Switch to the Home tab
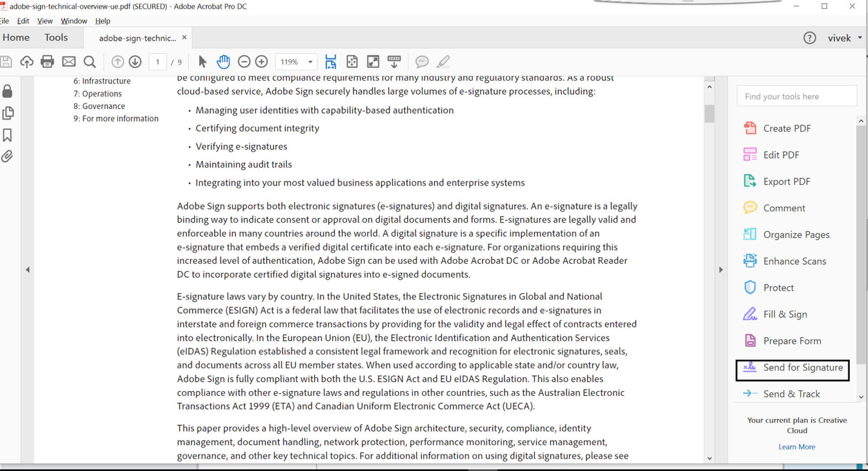Viewport: 868px width, 471px height. point(16,38)
